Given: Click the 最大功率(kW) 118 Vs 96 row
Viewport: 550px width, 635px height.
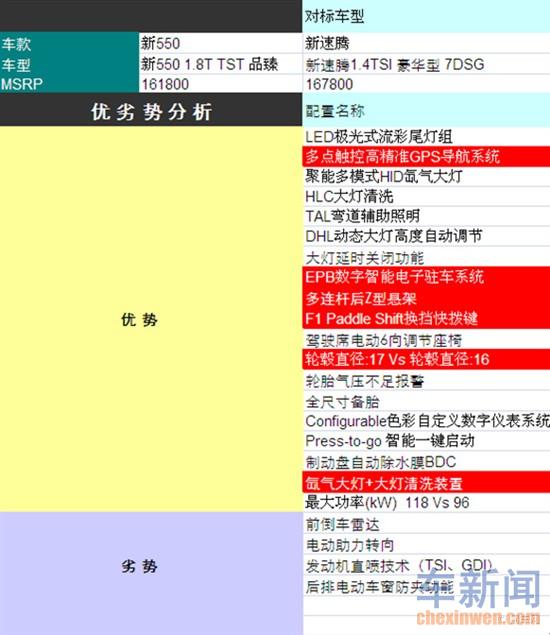Looking at the screenshot, I should (426, 503).
